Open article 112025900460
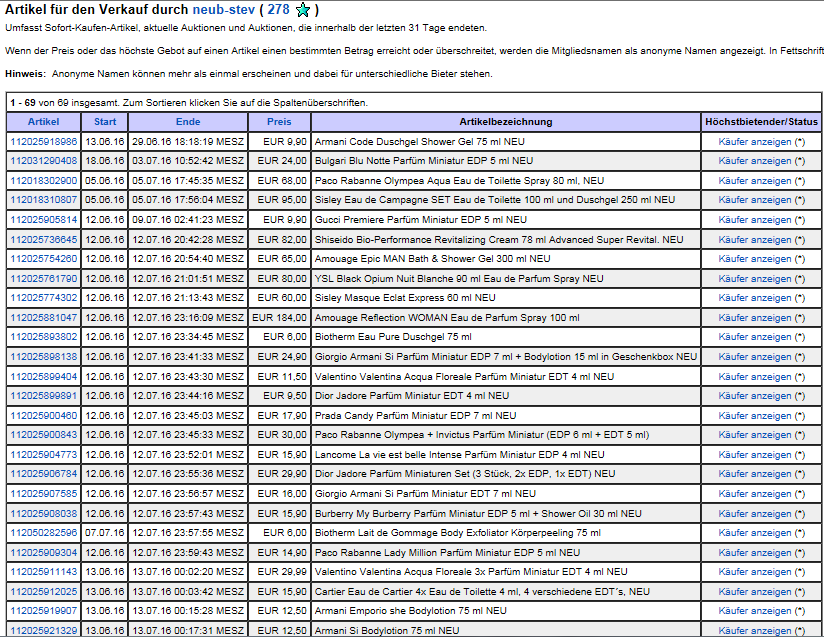Screen dimensions: 824x637 pyautogui.click(x=44, y=415)
